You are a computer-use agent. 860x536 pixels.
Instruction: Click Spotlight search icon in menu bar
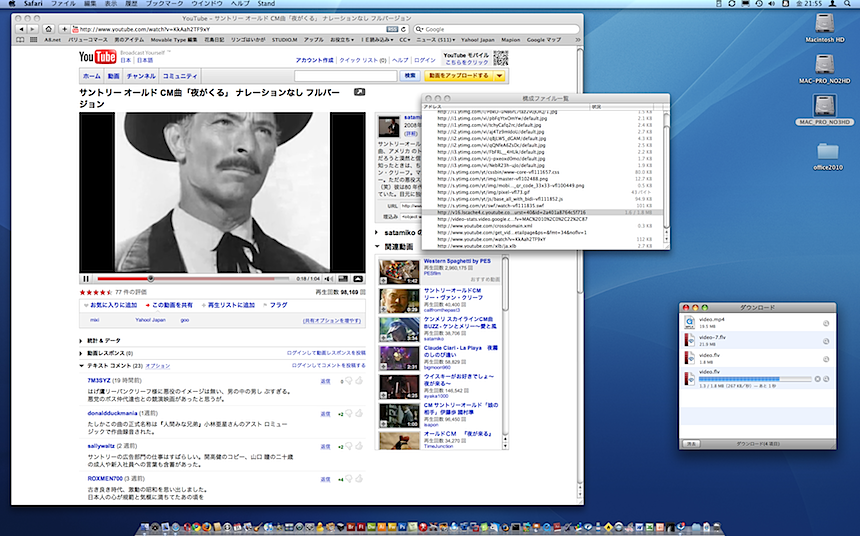[x=848, y=3]
